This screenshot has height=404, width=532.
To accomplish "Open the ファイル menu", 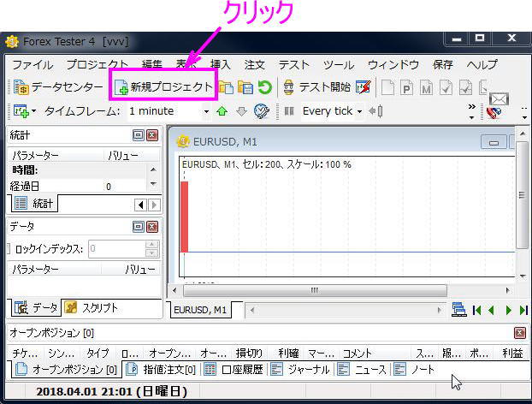I will [x=33, y=64].
